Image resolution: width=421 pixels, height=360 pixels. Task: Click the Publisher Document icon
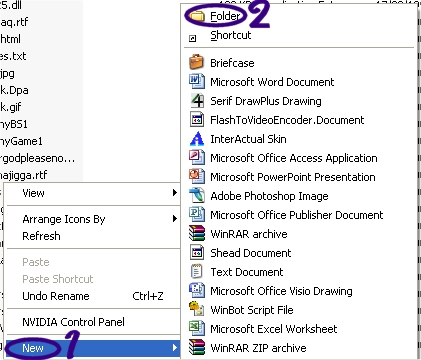tap(197, 214)
